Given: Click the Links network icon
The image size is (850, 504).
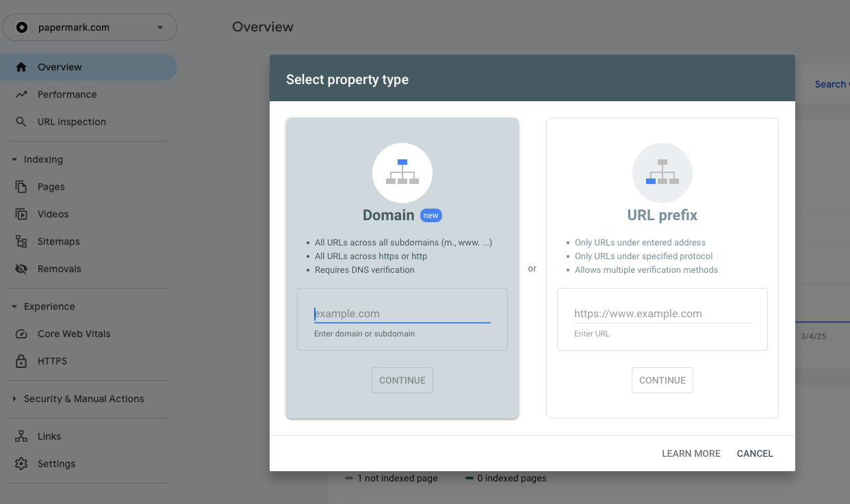Looking at the screenshot, I should (x=21, y=436).
